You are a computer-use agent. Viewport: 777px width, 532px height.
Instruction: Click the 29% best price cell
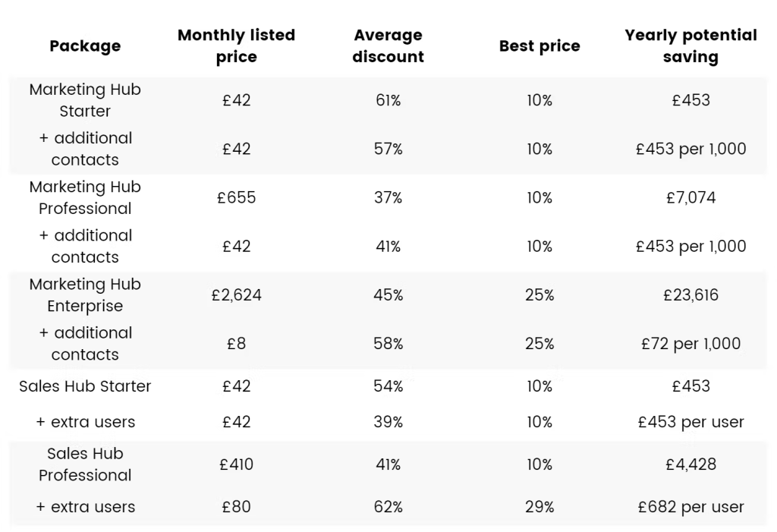(539, 507)
